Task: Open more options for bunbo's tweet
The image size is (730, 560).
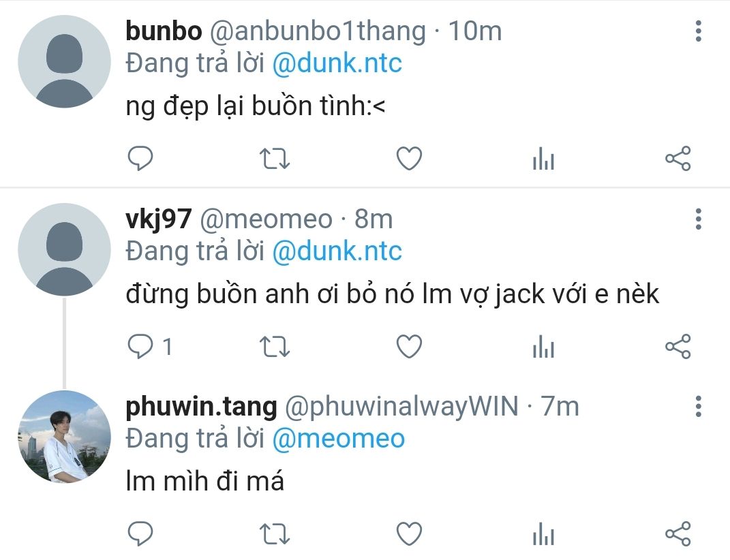Action: 699,31
